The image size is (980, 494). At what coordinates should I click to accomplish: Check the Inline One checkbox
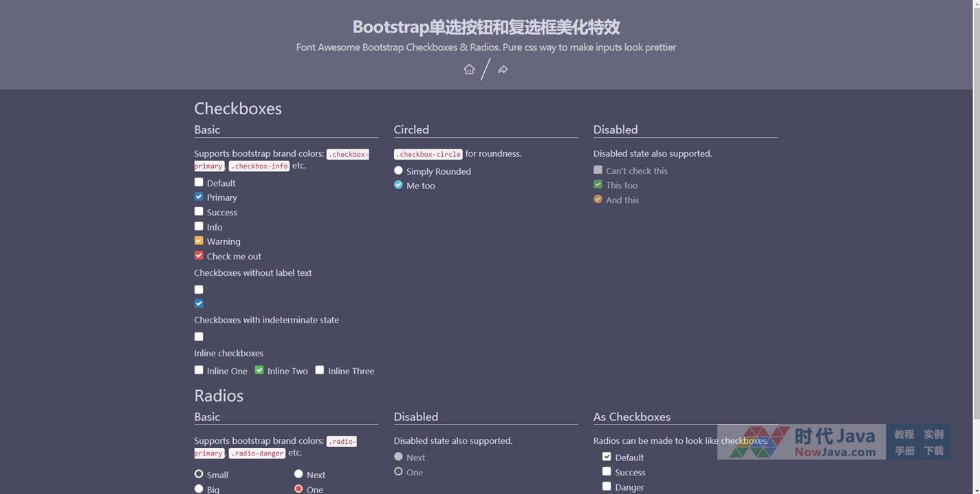(199, 370)
